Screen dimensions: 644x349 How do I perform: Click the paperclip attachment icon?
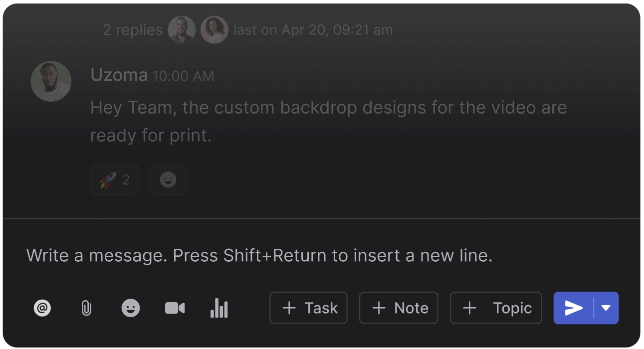point(86,308)
